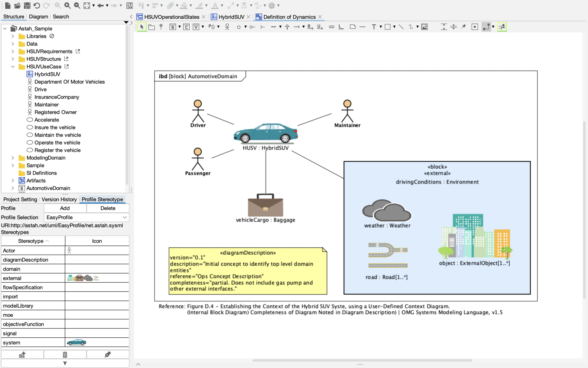The height and width of the screenshot is (368, 588).
Task: Toggle the pin icon in the diagram toolbar
Action: tap(463, 27)
